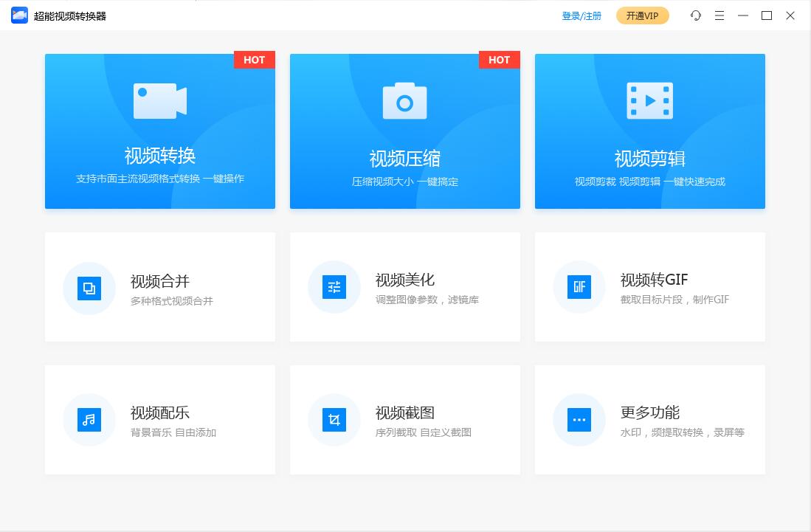Open the 视频合并 merge icon

tap(89, 289)
